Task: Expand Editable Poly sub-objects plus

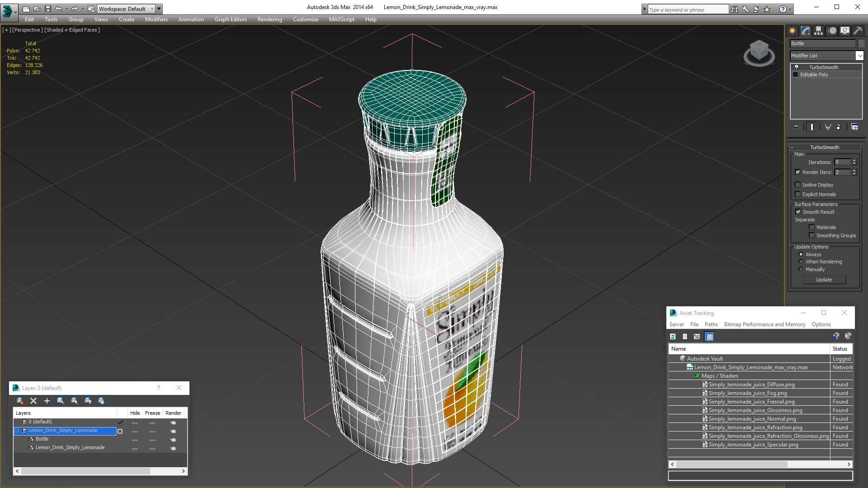Action: pos(796,75)
